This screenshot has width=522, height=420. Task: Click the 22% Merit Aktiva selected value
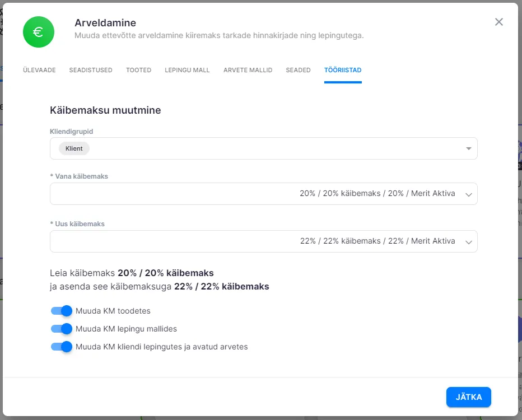pos(377,241)
